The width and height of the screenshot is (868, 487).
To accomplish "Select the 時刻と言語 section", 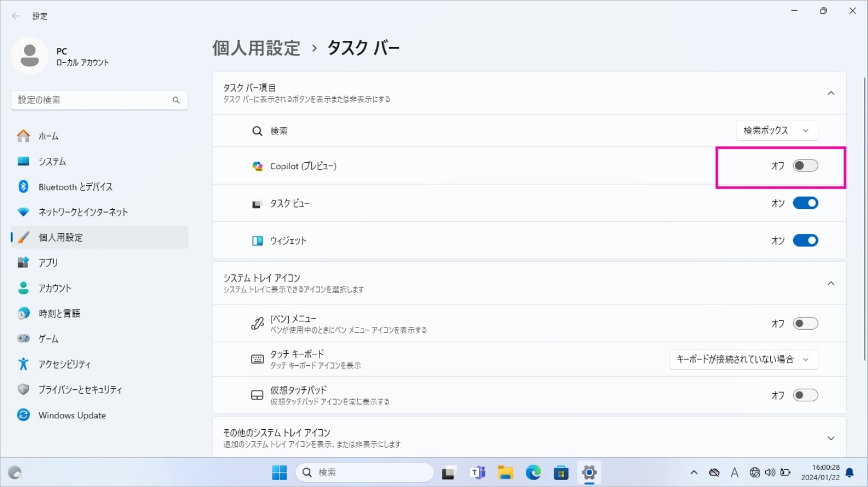I will (59, 313).
